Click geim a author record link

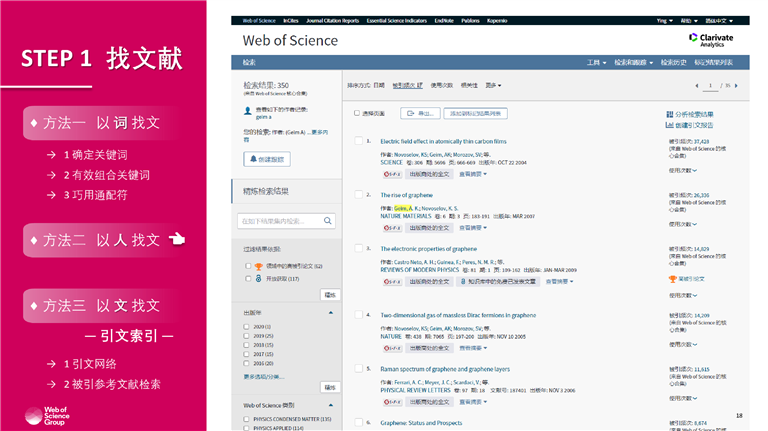(x=264, y=117)
